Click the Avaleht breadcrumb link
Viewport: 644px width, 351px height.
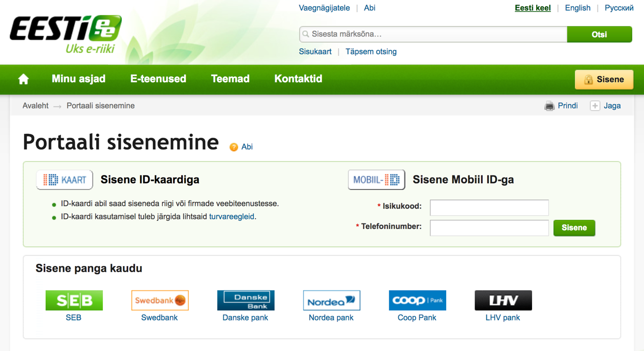[35, 106]
